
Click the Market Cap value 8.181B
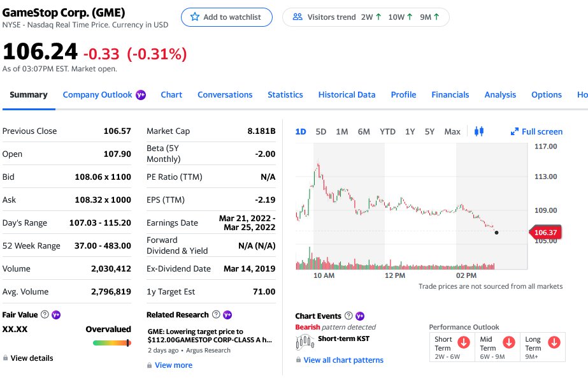pos(261,131)
